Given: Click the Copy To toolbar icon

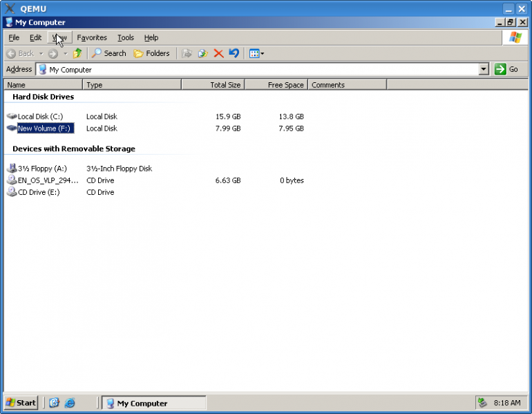Looking at the screenshot, I should (202, 53).
